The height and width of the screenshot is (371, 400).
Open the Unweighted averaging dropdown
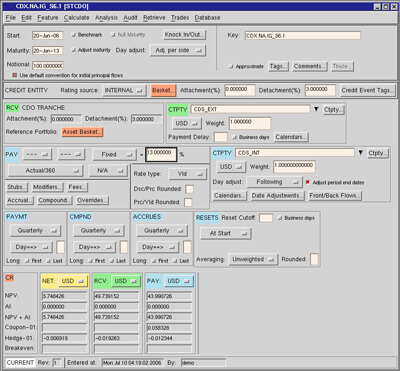[253, 259]
